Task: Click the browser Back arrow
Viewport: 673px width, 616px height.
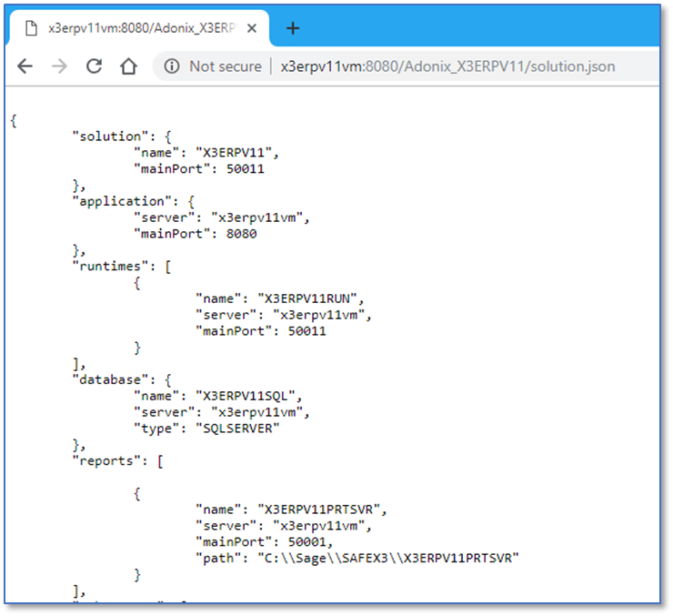Action: [25, 66]
